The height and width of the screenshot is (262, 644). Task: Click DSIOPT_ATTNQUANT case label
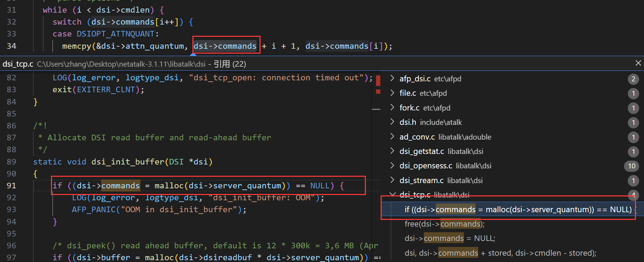tap(116, 34)
